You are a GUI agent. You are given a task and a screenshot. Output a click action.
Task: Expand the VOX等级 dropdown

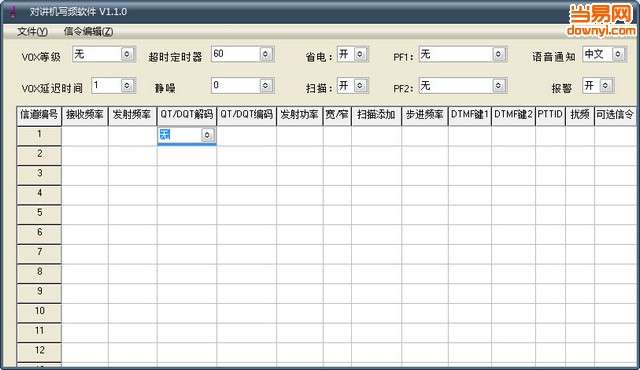click(x=127, y=54)
